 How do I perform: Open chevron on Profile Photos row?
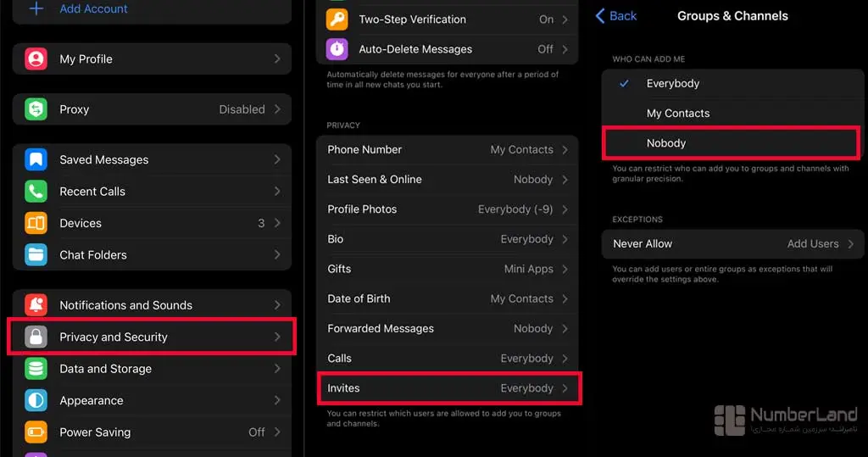[x=565, y=209]
